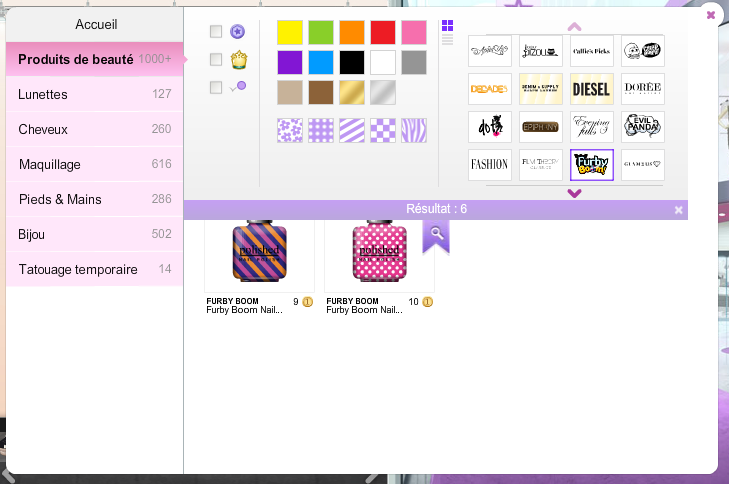
Task: Close the beauty shop window
Action: click(710, 15)
